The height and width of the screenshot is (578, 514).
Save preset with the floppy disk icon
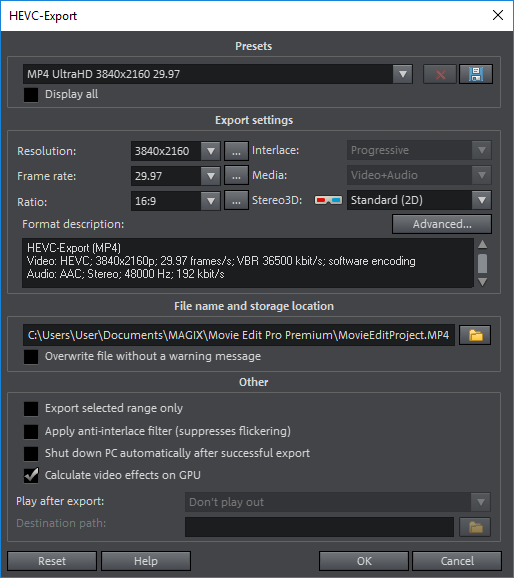click(x=476, y=74)
